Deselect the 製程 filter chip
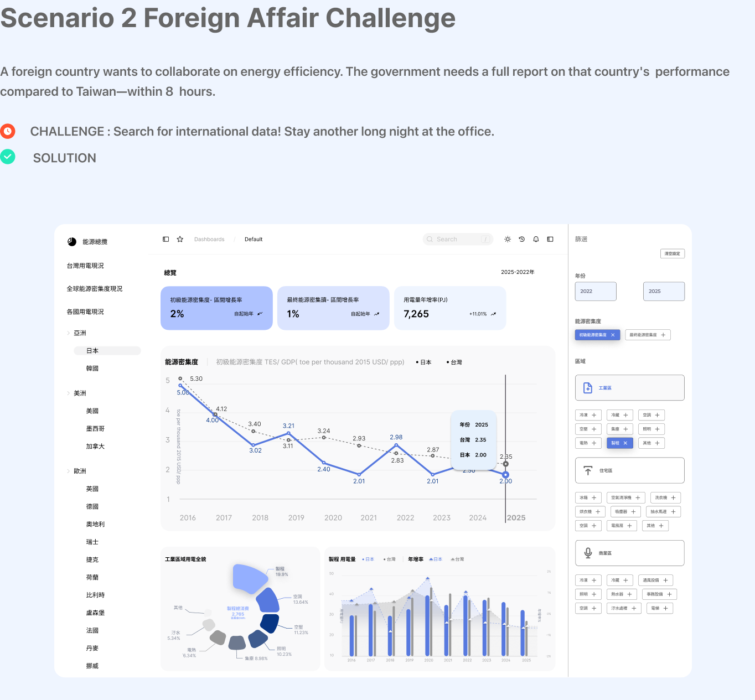Viewport: 755px width, 700px height. click(x=625, y=443)
